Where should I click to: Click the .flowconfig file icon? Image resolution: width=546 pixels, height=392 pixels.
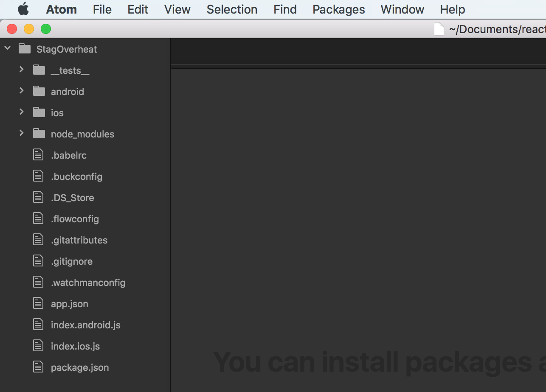tap(38, 218)
